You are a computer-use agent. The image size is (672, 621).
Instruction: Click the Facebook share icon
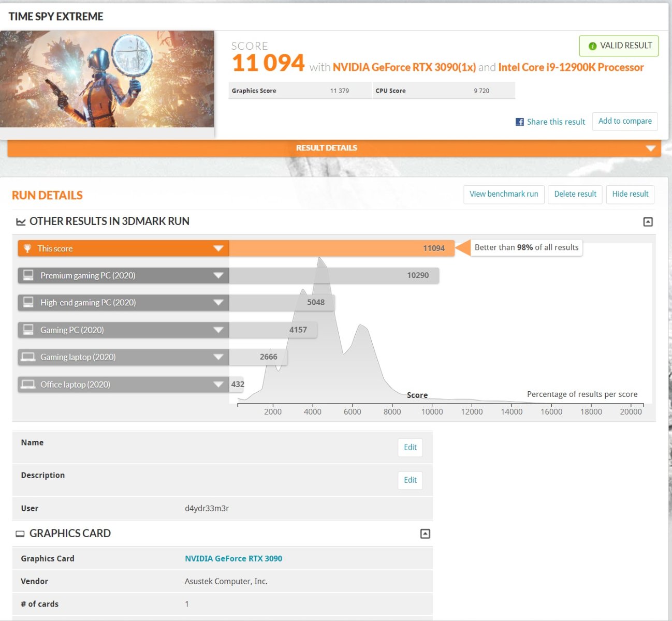click(519, 122)
